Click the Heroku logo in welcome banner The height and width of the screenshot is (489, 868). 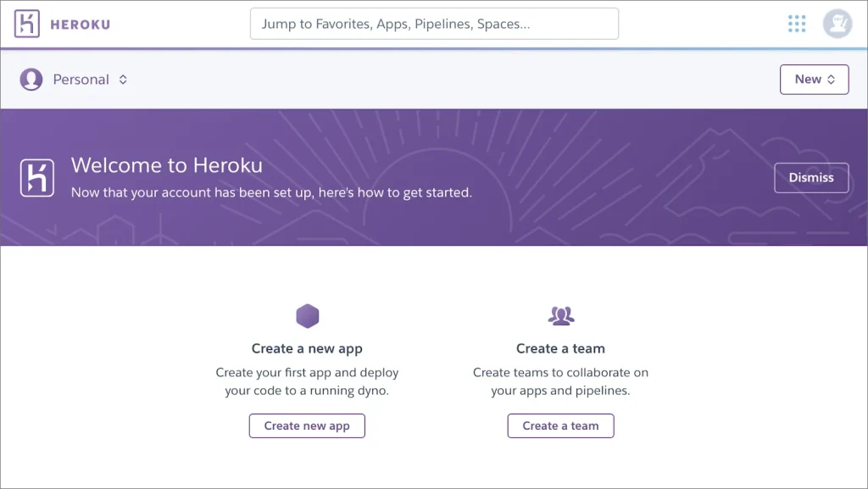click(x=37, y=178)
